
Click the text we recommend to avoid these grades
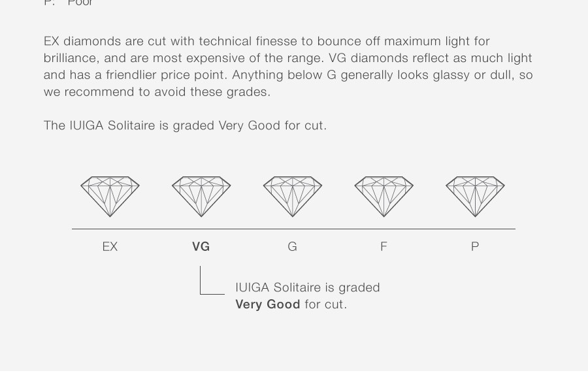157,92
